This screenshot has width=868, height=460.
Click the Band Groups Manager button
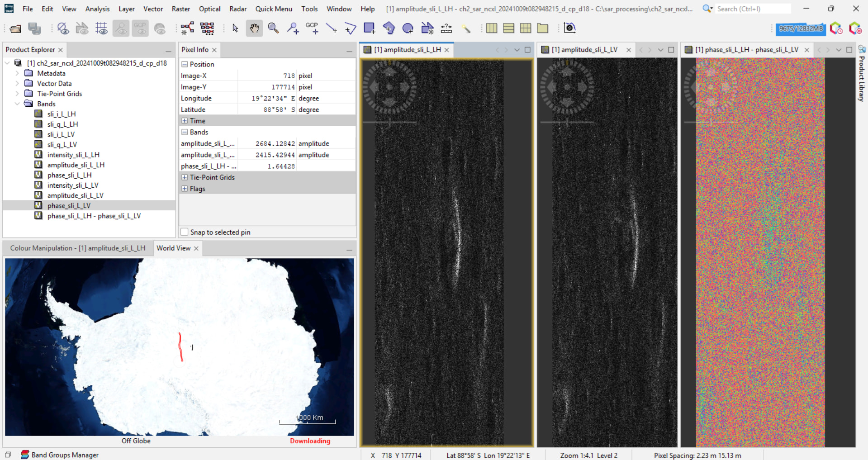(x=60, y=455)
